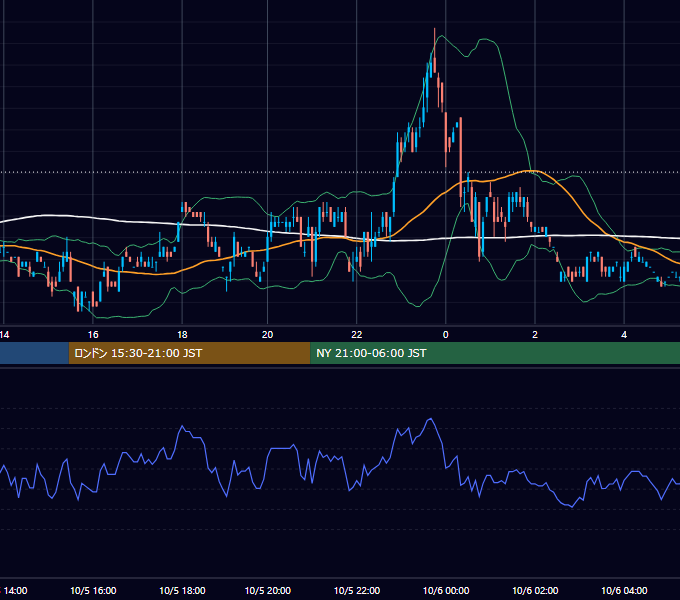Click the highest candlestick wick near midnight
680x600 pixels.
point(435,43)
